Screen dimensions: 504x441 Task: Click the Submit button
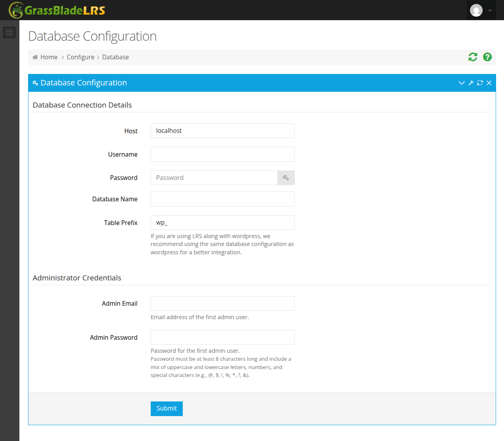(x=167, y=409)
